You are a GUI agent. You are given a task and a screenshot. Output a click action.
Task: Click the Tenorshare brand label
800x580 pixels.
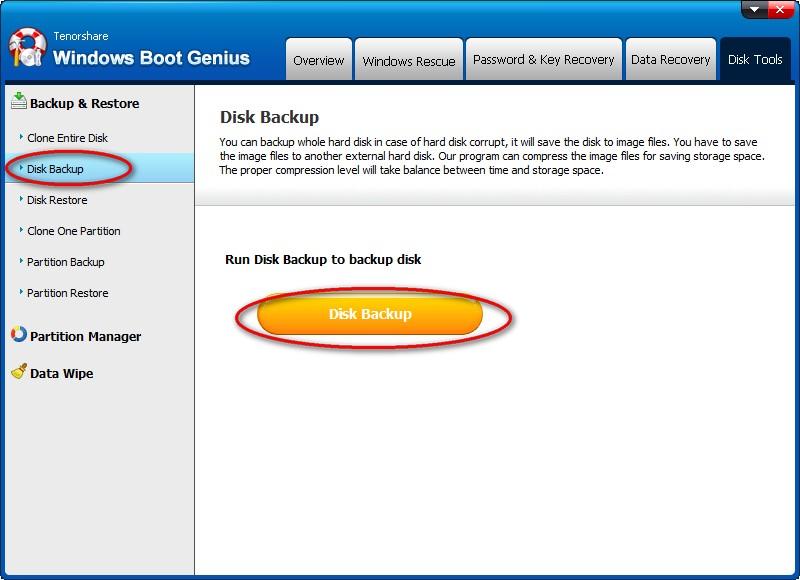pos(81,36)
